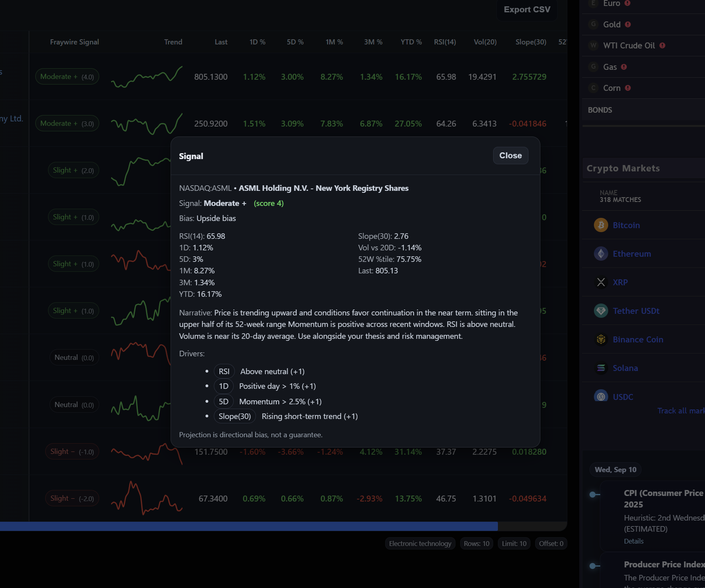705x588 pixels.
Task: Open Details for the CPI event
Action: click(634, 541)
